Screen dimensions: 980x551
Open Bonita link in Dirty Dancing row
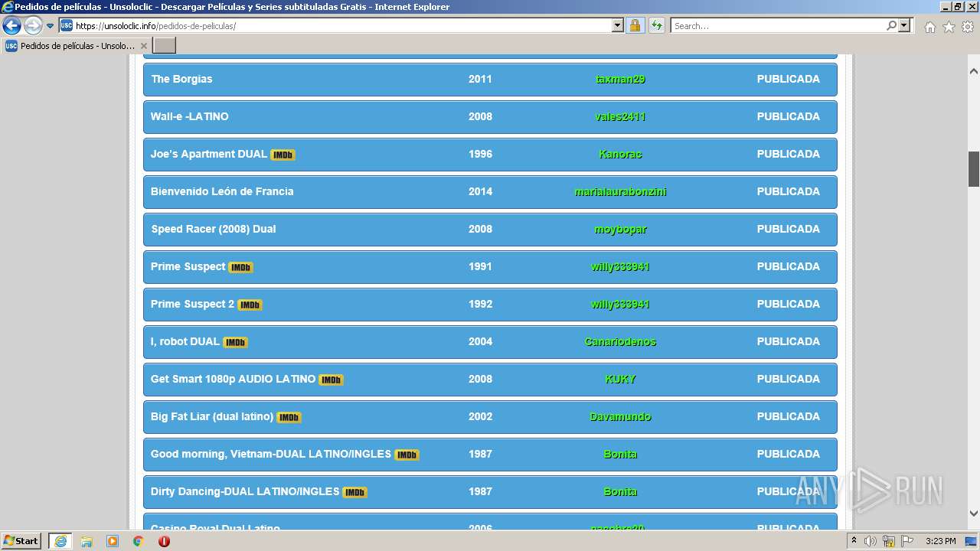(620, 491)
